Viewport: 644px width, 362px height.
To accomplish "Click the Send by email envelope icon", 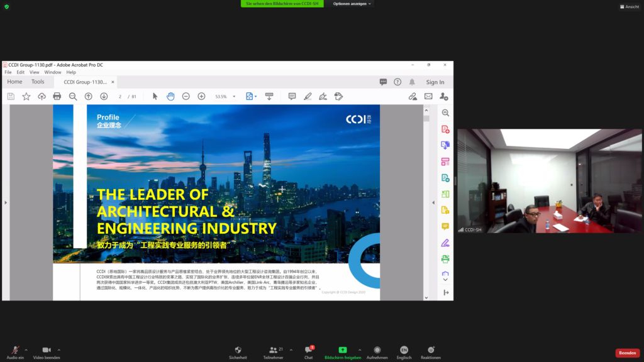I will tap(428, 96).
